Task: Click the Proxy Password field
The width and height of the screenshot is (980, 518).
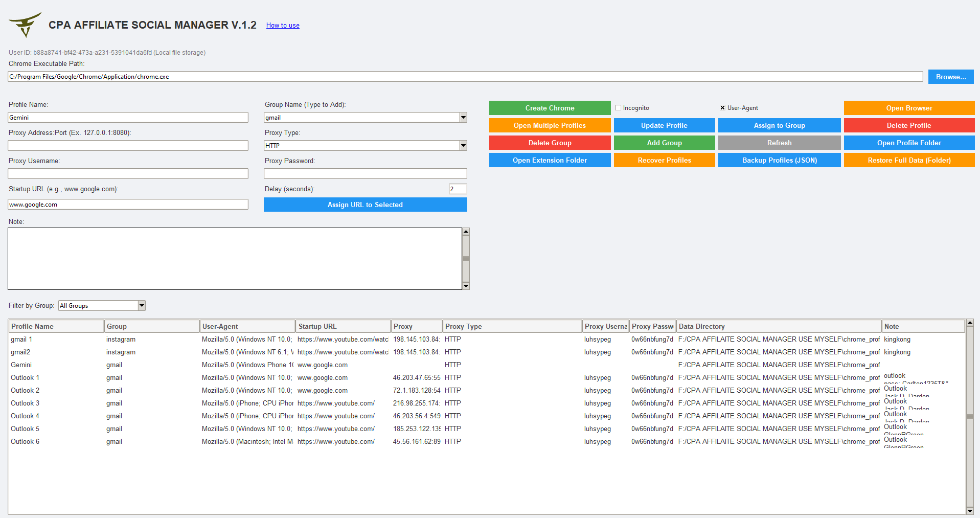Action: click(365, 173)
